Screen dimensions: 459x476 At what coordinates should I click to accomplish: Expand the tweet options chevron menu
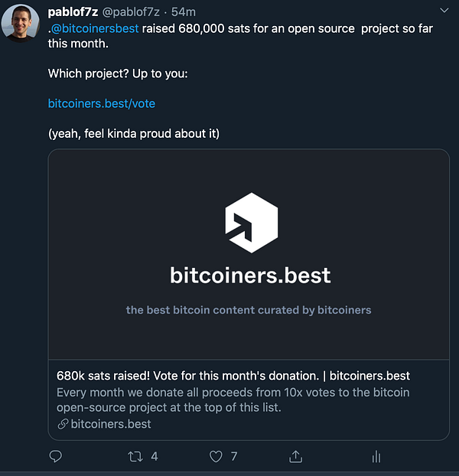click(x=444, y=11)
